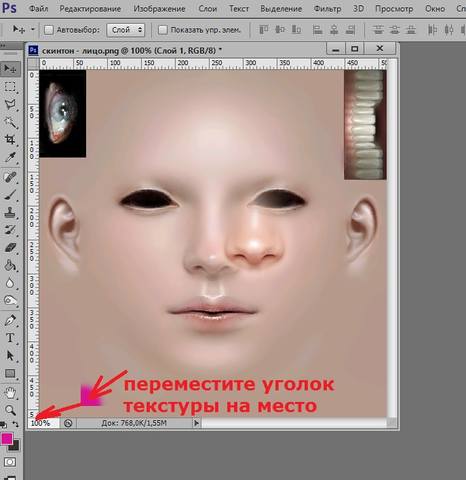Select the History Brush tool

coord(10,230)
